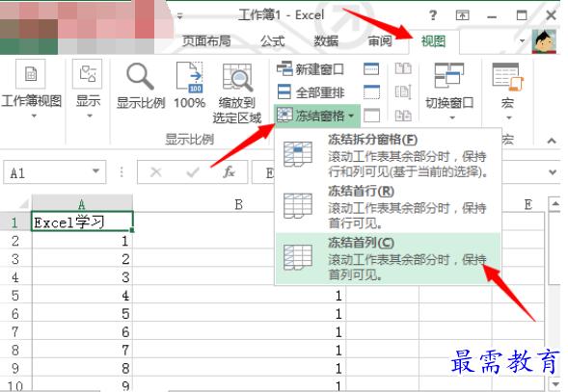Choose 冻结拆分窗格(F) menu option

(388, 155)
